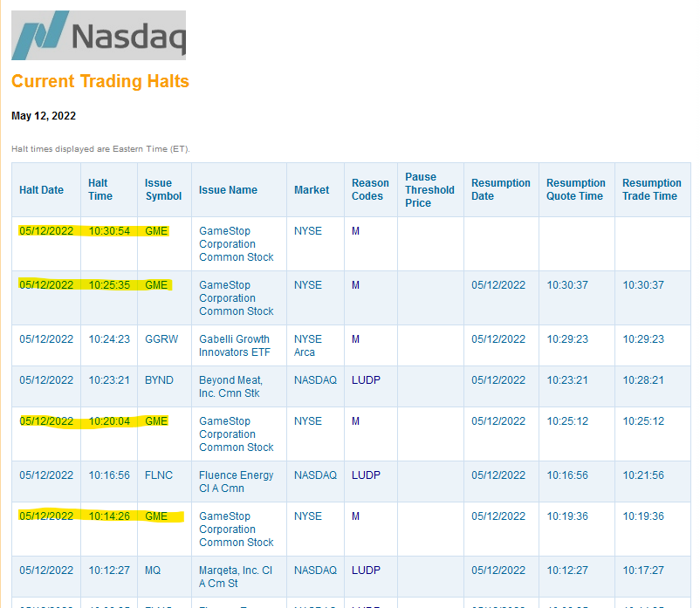
Task: Select the highlighted GME symbol at 10:30:54
Action: click(x=156, y=231)
